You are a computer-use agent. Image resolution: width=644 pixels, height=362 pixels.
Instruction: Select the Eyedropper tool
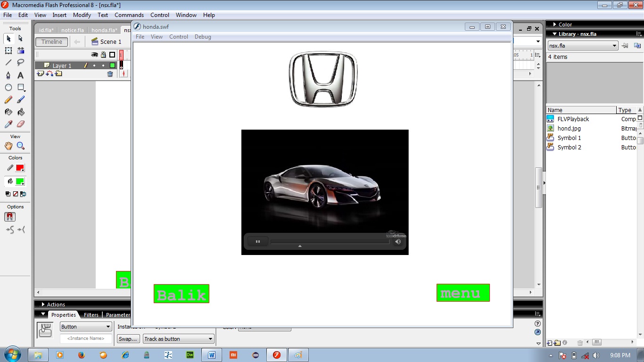point(8,124)
